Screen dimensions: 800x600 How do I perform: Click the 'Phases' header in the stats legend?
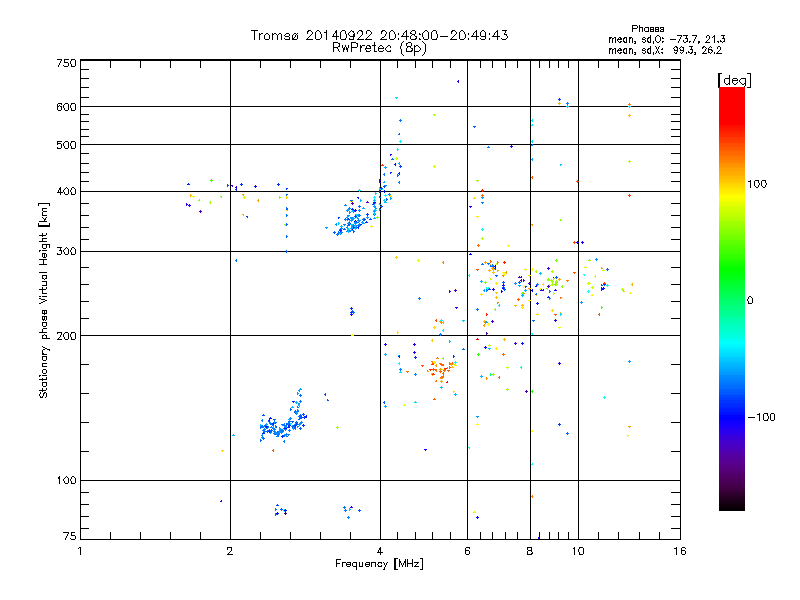(647, 29)
